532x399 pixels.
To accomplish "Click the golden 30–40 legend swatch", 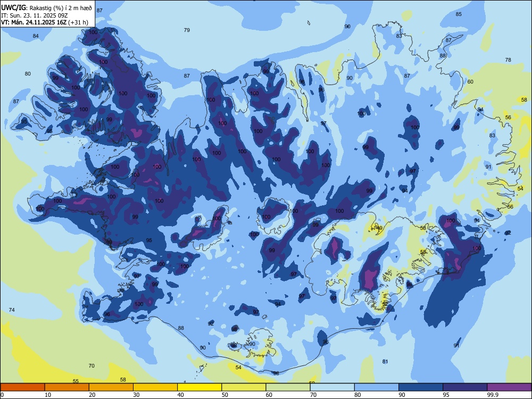I will pyautogui.click(x=155, y=387).
